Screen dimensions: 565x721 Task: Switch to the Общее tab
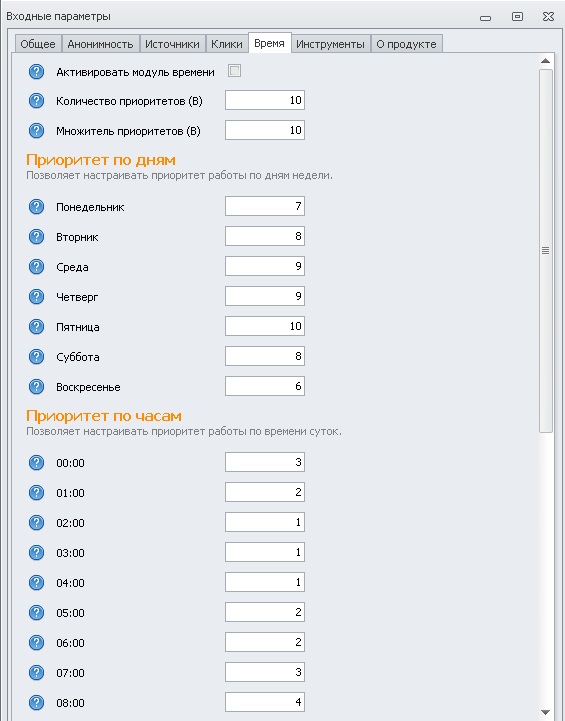(x=38, y=44)
